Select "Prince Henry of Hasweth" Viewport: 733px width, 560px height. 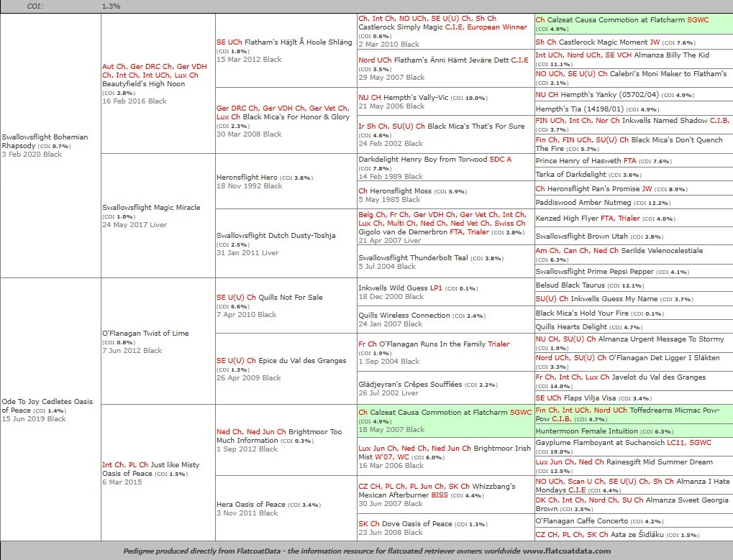(x=578, y=160)
